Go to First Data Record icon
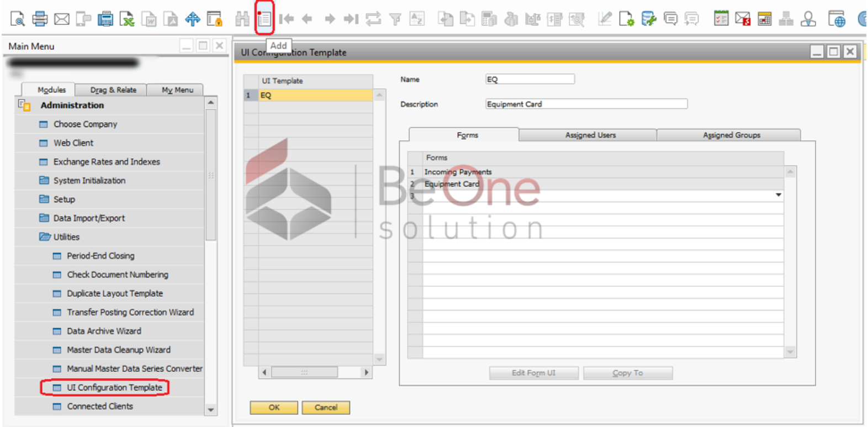The width and height of the screenshot is (868, 427). coord(286,19)
